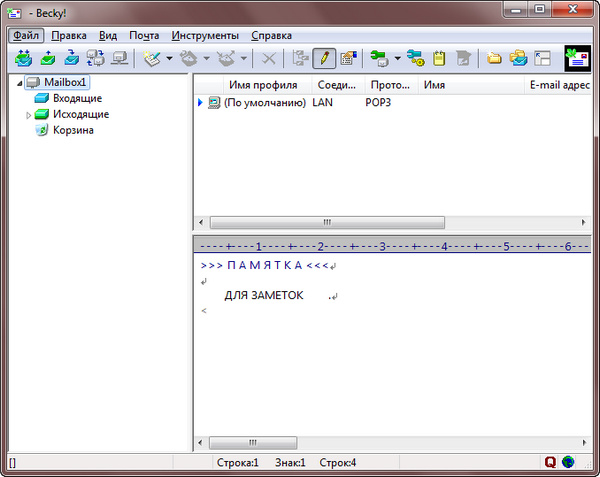Click the window layout switch icon
This screenshot has width=600, height=477.
[543, 59]
